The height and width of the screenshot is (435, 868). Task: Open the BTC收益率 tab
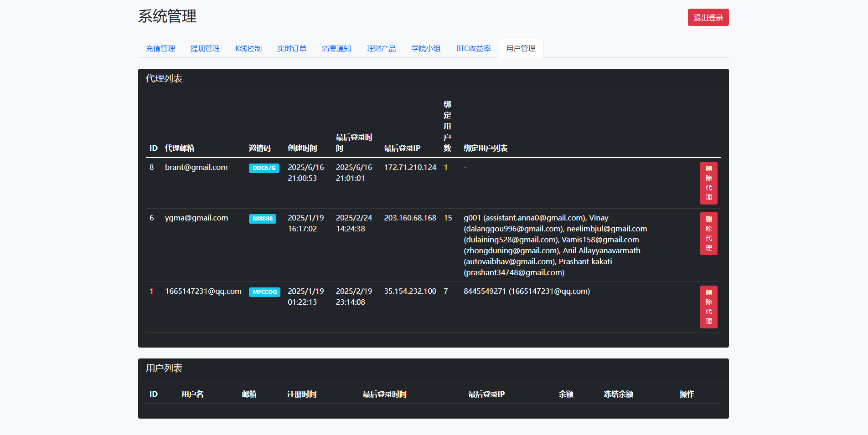click(x=473, y=48)
